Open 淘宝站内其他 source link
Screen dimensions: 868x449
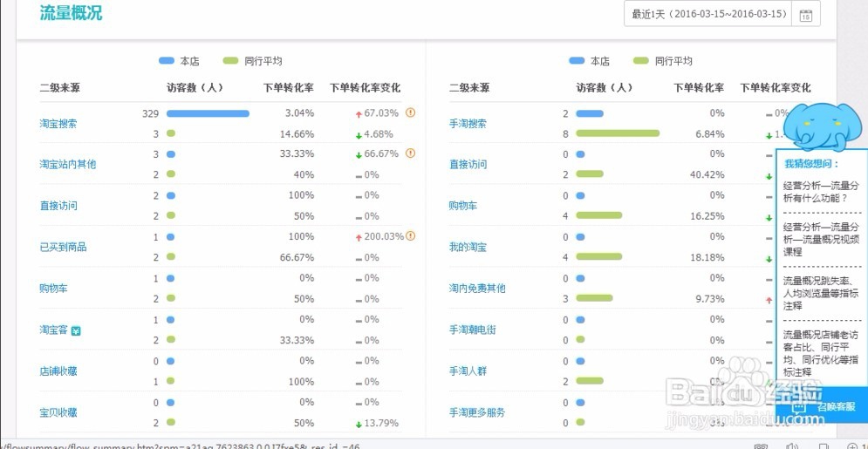tap(67, 164)
